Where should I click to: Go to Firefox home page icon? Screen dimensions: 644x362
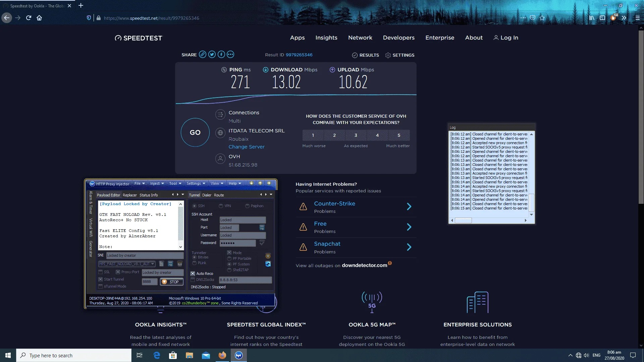(39, 18)
